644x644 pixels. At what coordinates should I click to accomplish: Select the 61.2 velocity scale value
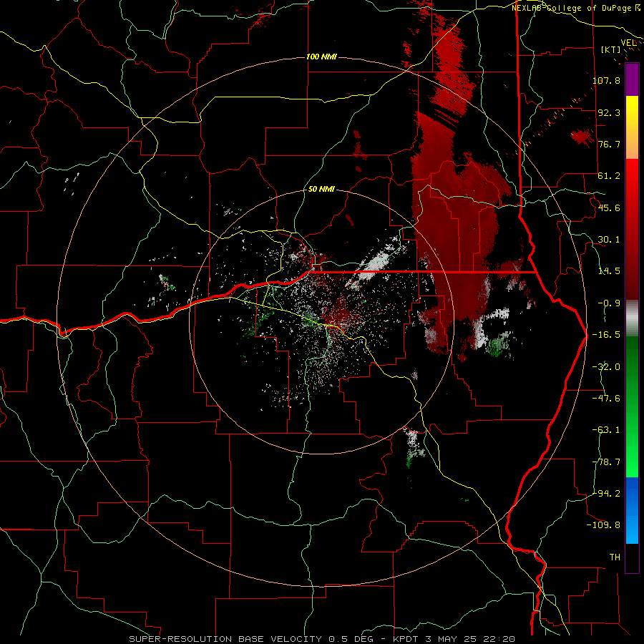(609, 176)
